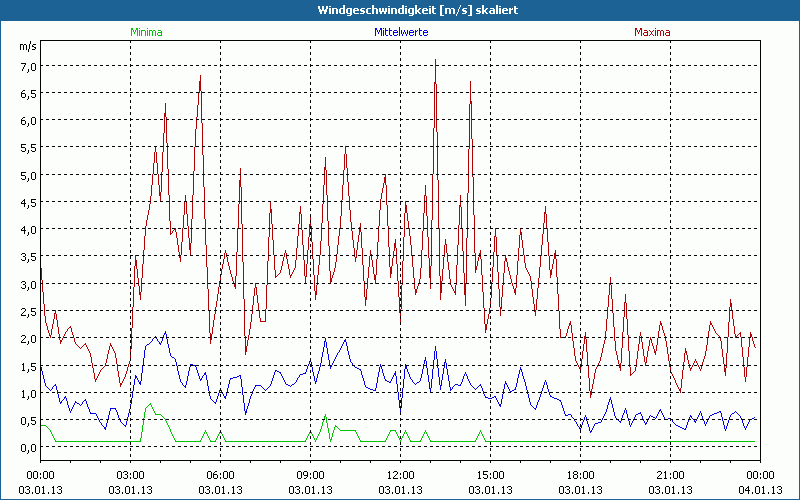Select the 03:00 time axis label

(x=130, y=474)
